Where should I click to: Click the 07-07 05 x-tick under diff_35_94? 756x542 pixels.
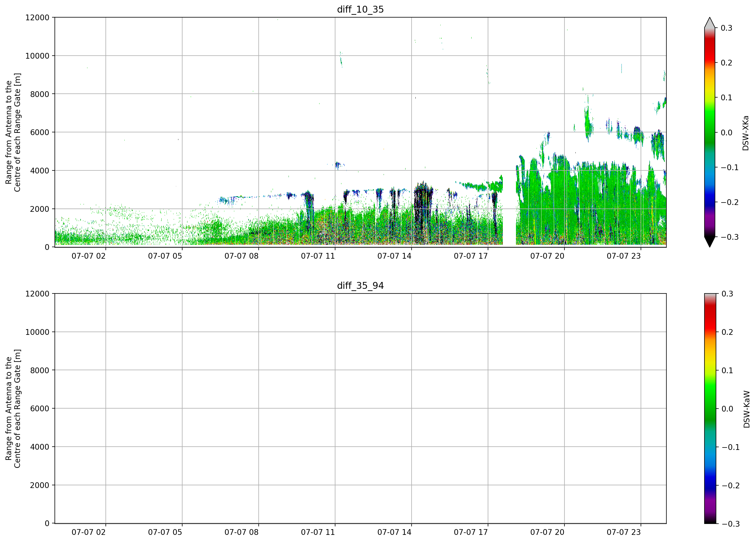pyautogui.click(x=165, y=532)
